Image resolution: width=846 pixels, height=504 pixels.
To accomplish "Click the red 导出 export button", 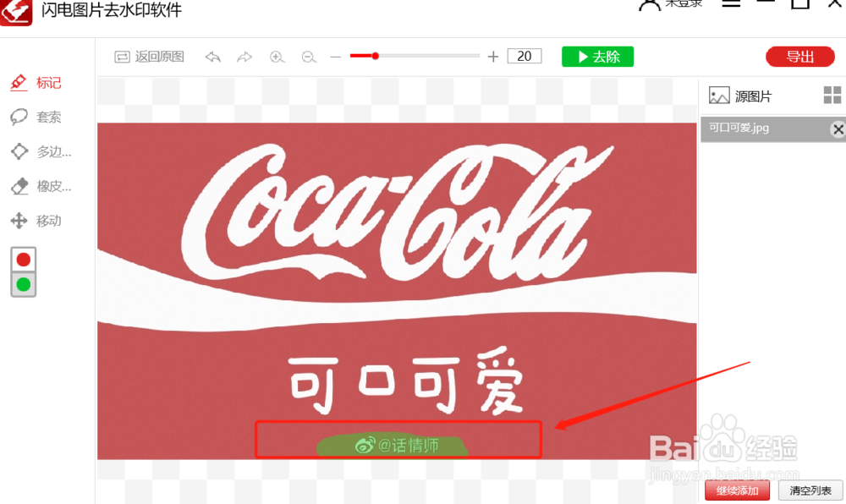I will pyautogui.click(x=799, y=57).
